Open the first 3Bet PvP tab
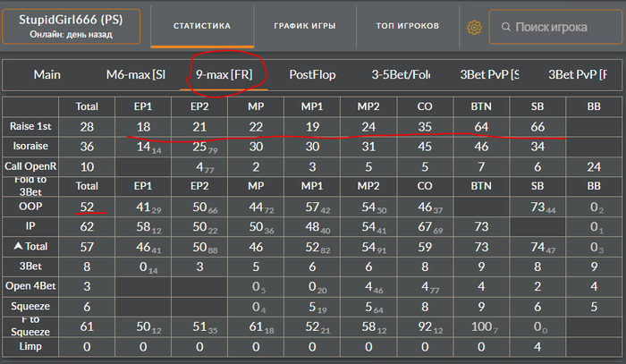This screenshot has width=626, height=364. [489, 74]
